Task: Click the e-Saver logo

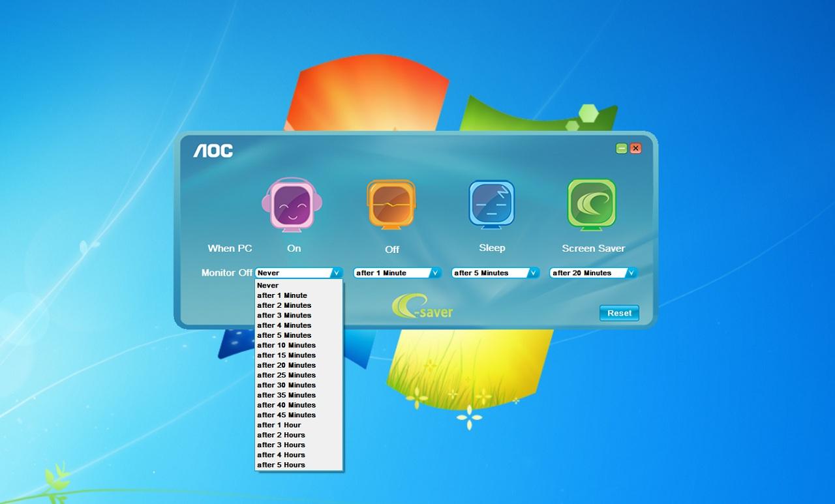Action: (x=422, y=306)
